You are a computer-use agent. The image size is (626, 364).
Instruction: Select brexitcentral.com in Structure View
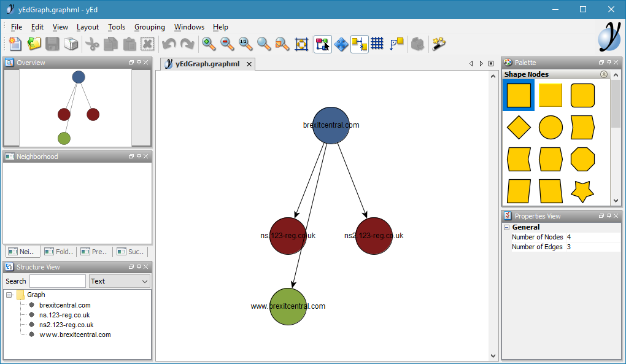pyautogui.click(x=64, y=305)
